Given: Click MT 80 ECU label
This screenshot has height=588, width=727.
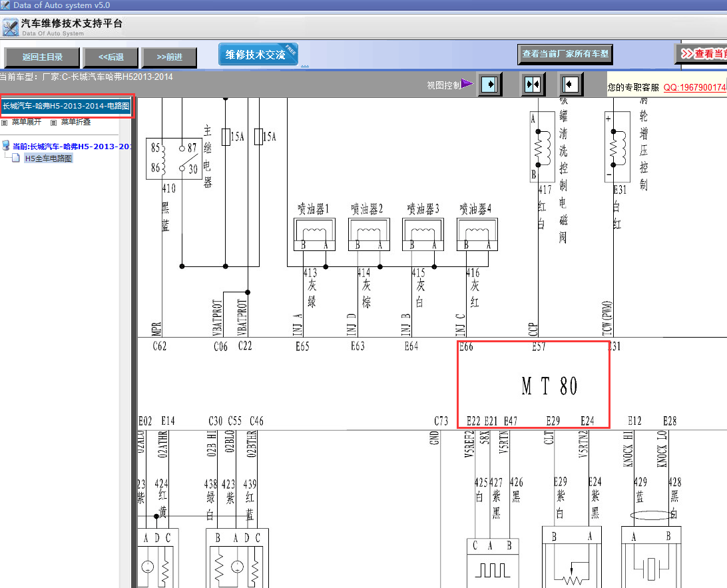Looking at the screenshot, I should [x=549, y=386].
